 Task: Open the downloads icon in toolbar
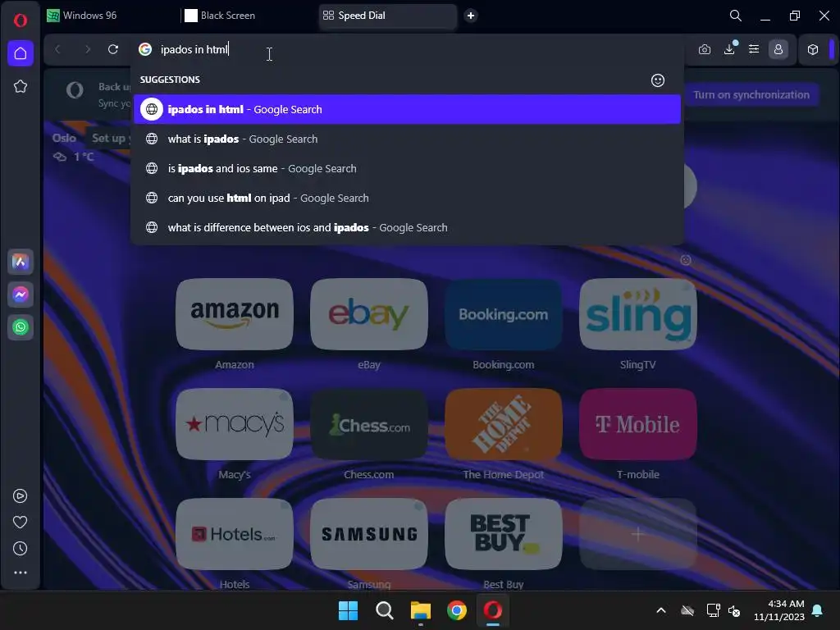(729, 49)
